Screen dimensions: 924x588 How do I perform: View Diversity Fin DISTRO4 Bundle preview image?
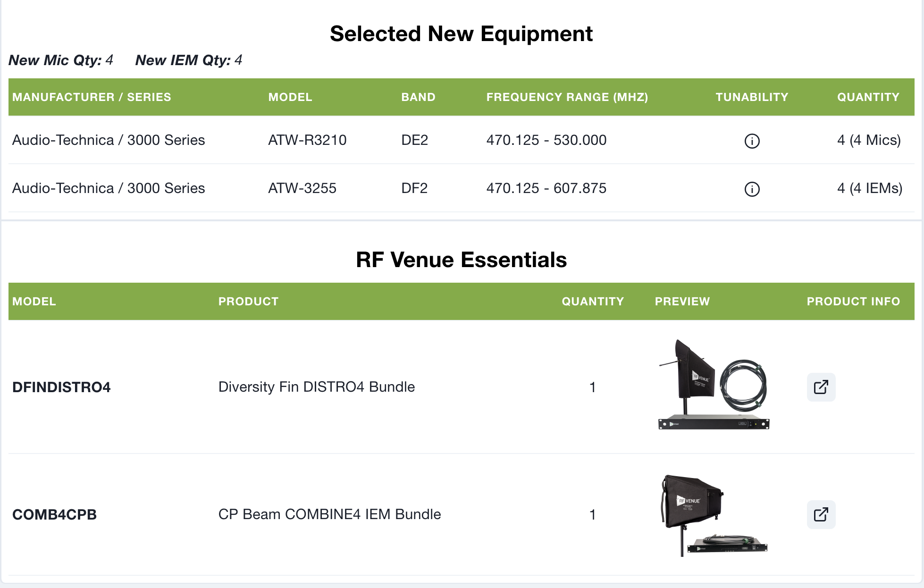(x=714, y=384)
